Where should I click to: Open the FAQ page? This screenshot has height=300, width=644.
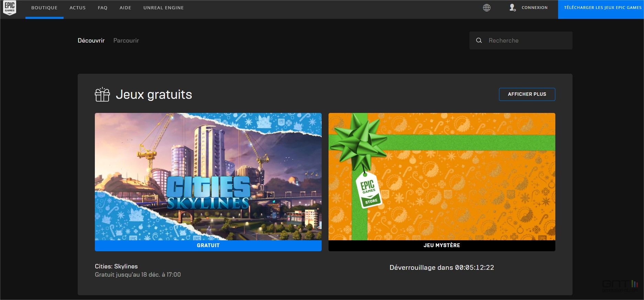102,8
